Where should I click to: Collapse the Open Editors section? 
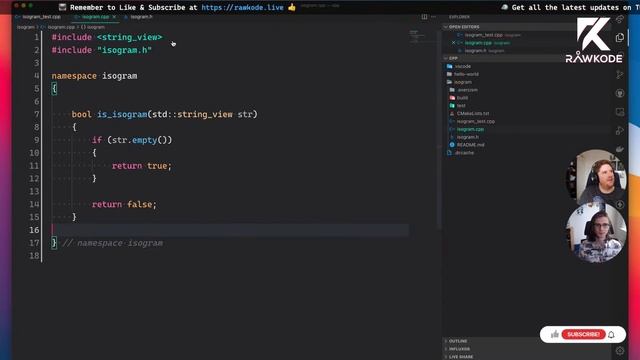(x=464, y=27)
